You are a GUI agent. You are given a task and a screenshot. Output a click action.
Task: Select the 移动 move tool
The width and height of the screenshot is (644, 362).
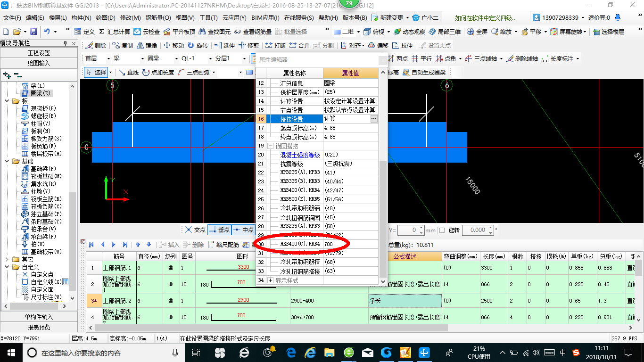(x=174, y=46)
